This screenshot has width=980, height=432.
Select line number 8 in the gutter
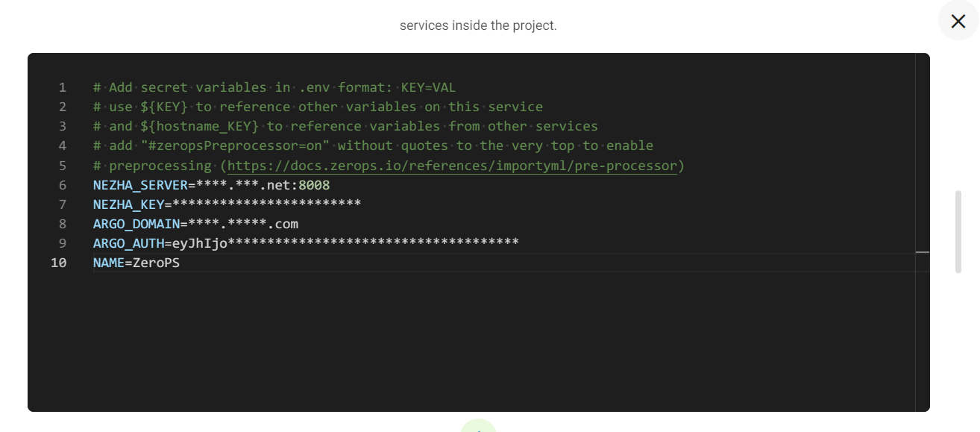click(x=63, y=223)
